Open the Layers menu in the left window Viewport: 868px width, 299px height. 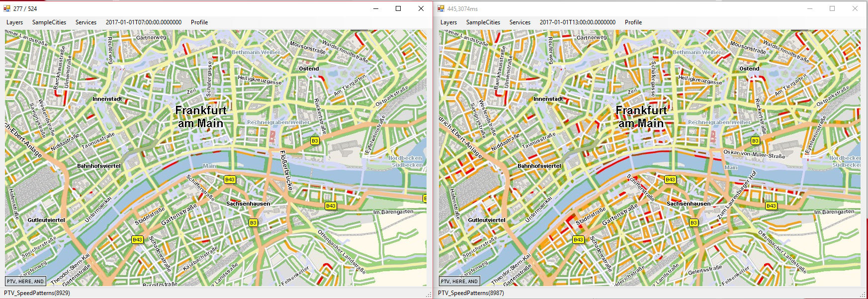pyautogui.click(x=14, y=22)
